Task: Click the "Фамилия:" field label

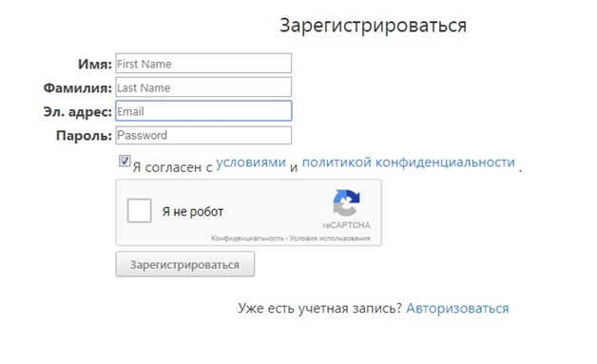Action: (78, 88)
